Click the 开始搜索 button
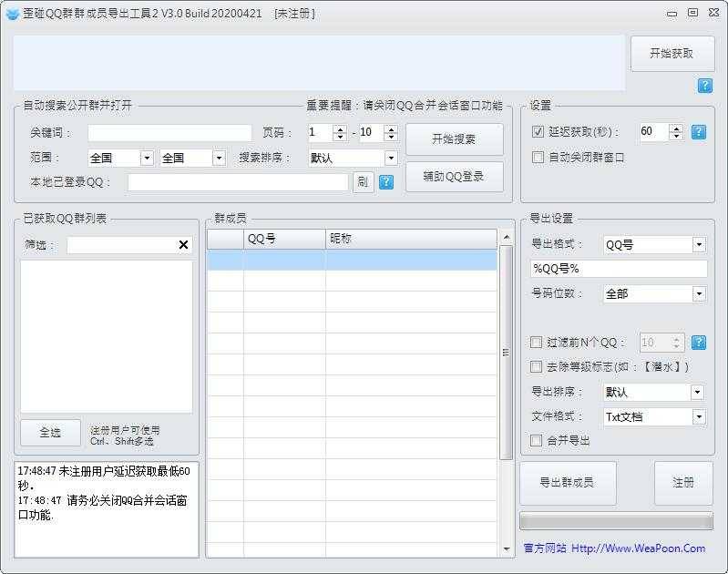 [454, 138]
